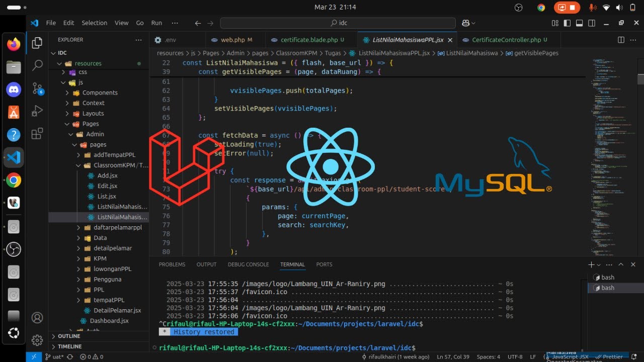Open the Copilot dropdown chevron

point(473,23)
